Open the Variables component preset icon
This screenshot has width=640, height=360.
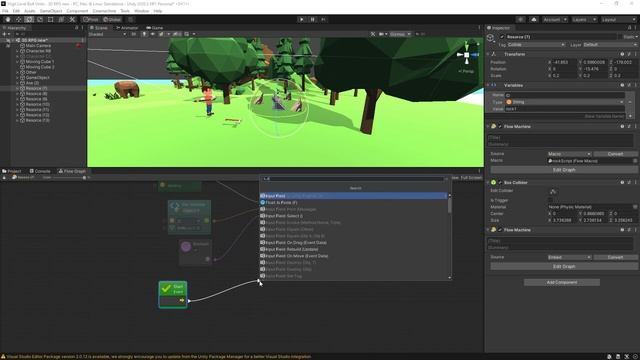tap(629, 85)
